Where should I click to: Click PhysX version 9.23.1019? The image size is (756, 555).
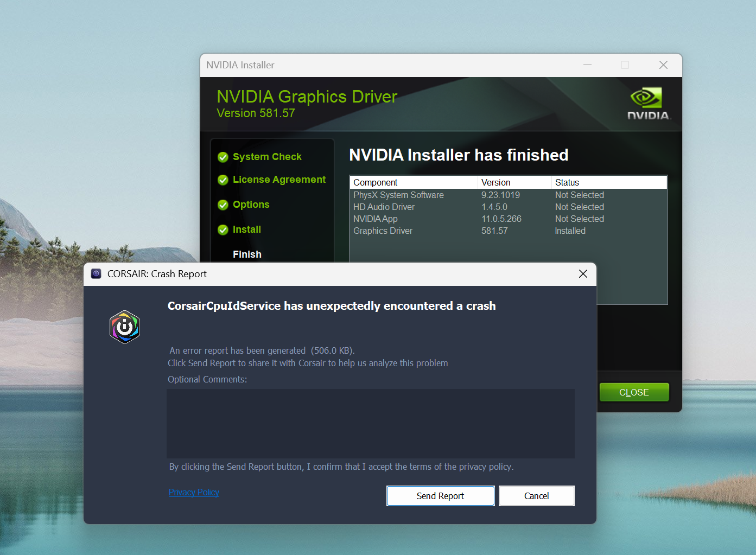500,195
